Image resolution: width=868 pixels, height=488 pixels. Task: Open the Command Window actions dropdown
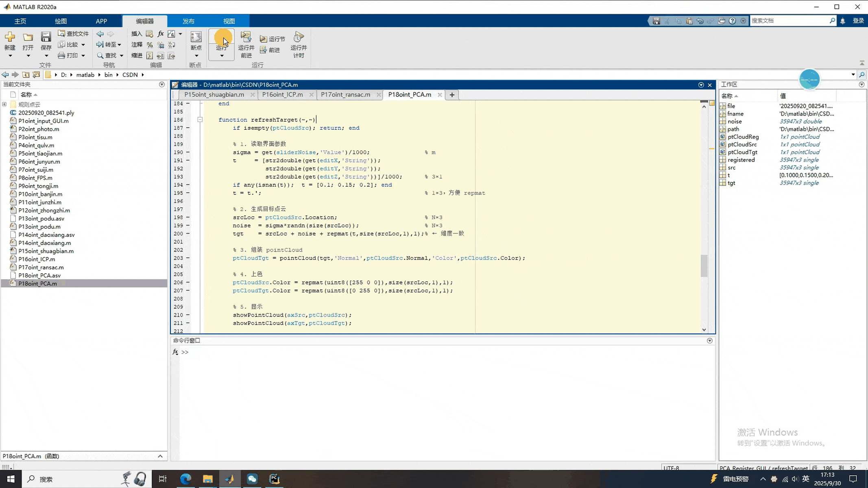pos(709,341)
